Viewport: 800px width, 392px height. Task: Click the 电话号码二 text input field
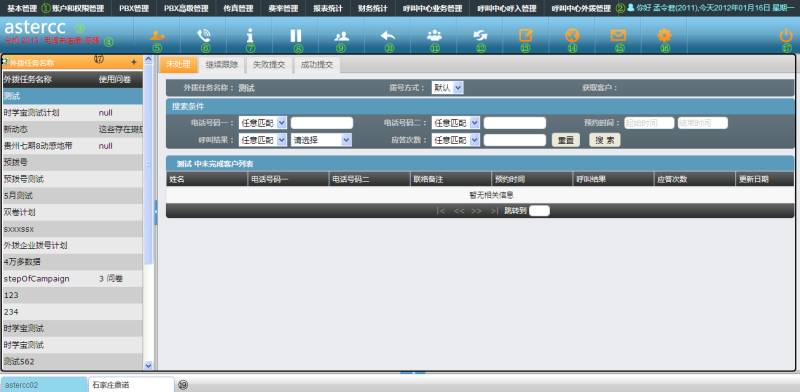coord(515,123)
